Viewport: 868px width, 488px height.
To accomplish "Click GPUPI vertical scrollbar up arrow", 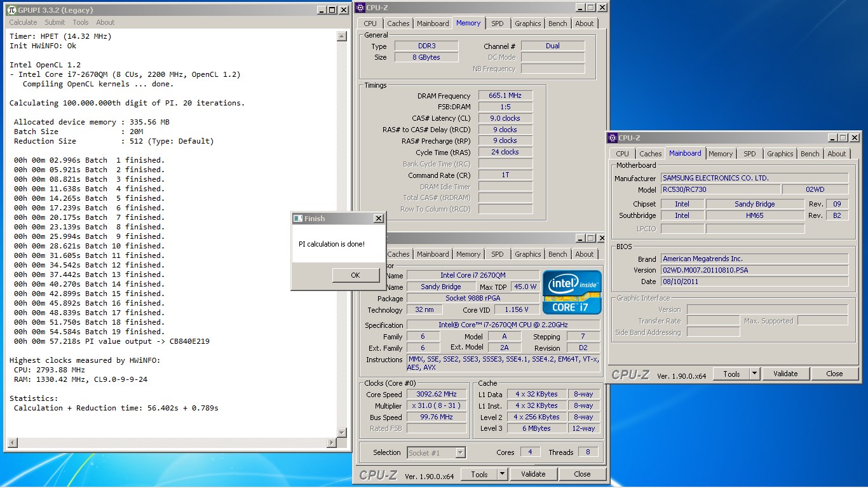I will tap(342, 37).
